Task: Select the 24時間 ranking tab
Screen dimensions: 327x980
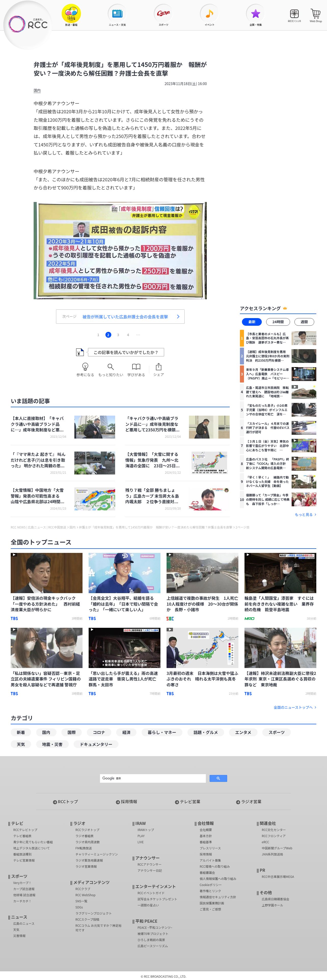Action: tap(278, 322)
